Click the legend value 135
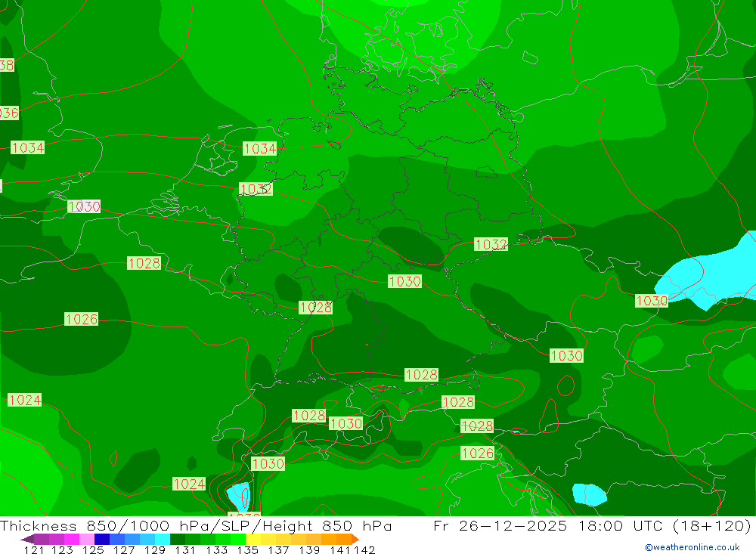Screen dimensions: 756x554 pyautogui.click(x=247, y=549)
